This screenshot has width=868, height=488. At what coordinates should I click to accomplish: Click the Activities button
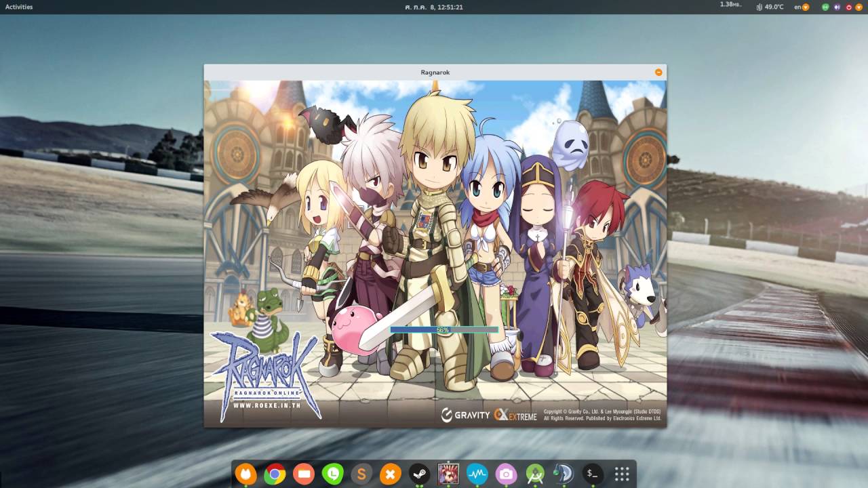19,7
